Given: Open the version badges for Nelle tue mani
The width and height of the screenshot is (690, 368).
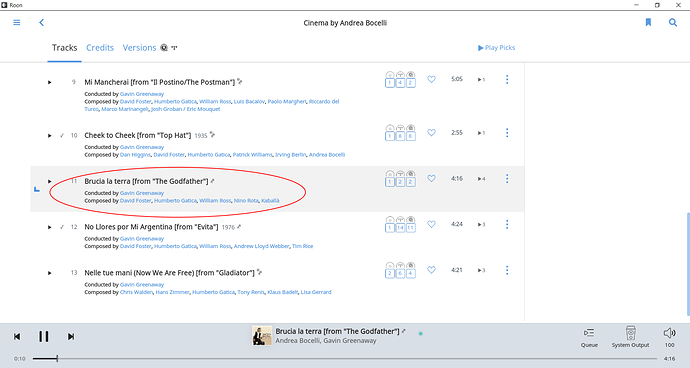Looking at the screenshot, I should tap(400, 270).
